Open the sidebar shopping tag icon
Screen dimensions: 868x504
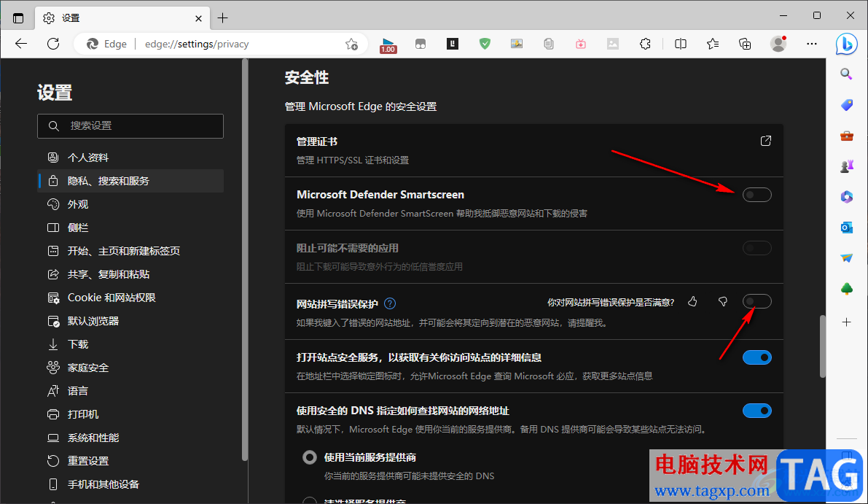[846, 105]
